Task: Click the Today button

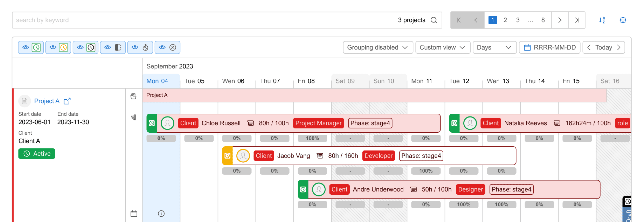Action: click(x=604, y=47)
